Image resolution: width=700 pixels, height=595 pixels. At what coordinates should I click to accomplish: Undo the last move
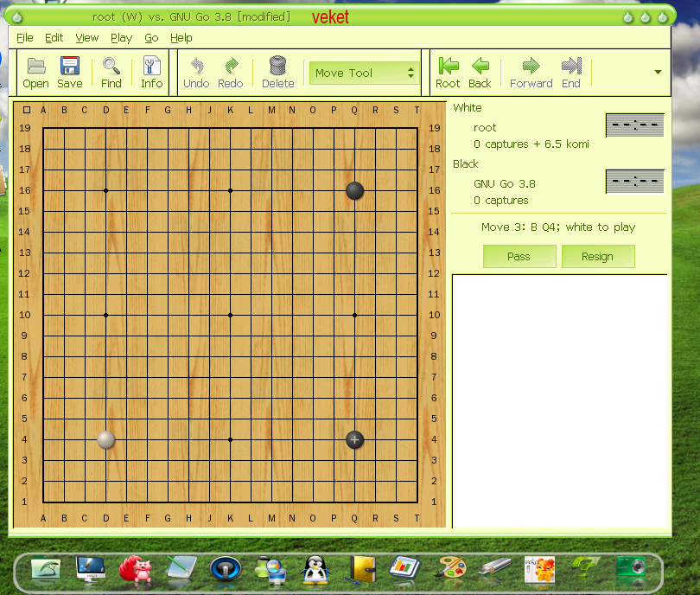196,73
